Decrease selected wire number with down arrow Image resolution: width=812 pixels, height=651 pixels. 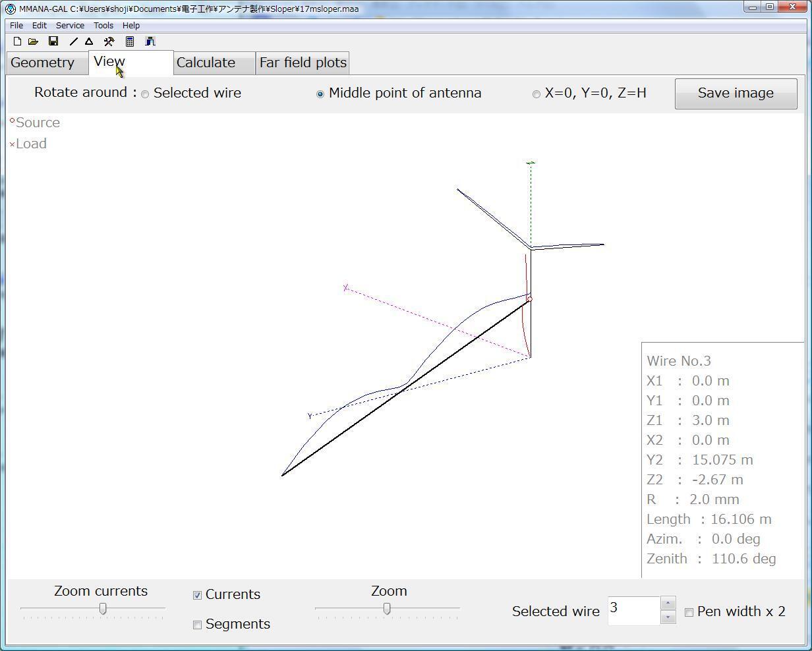pos(668,618)
